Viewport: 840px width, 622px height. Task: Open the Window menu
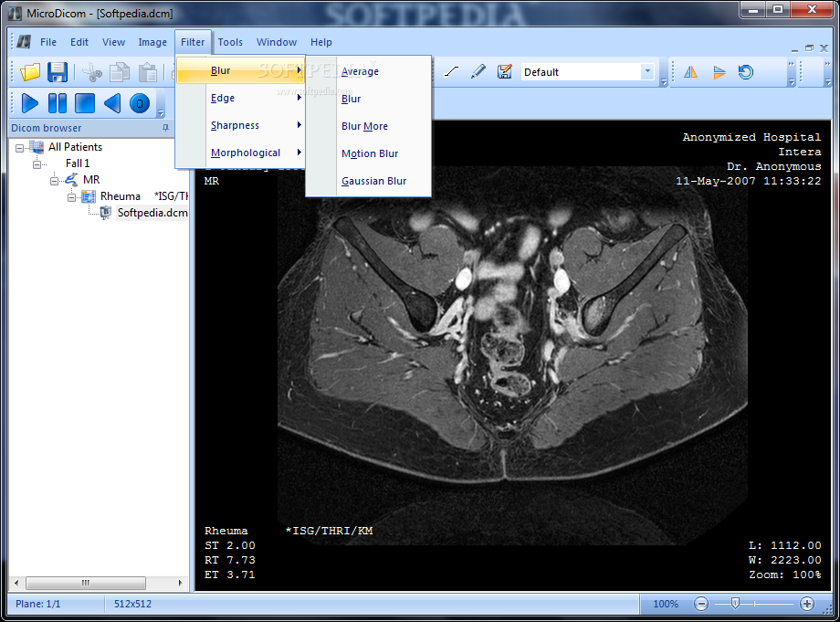[277, 42]
